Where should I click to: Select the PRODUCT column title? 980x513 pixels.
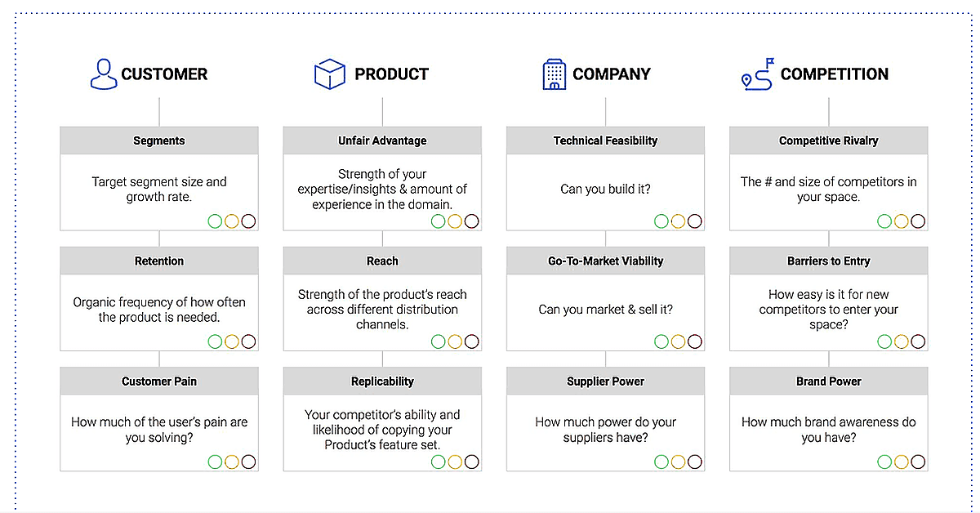[x=392, y=74]
